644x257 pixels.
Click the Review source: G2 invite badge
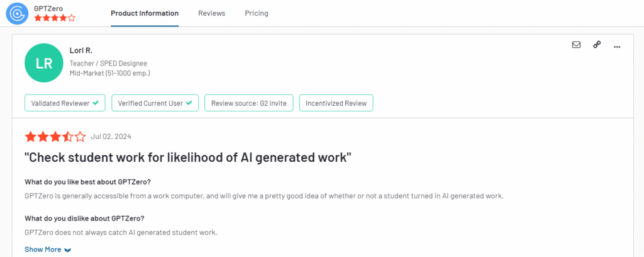(x=249, y=103)
